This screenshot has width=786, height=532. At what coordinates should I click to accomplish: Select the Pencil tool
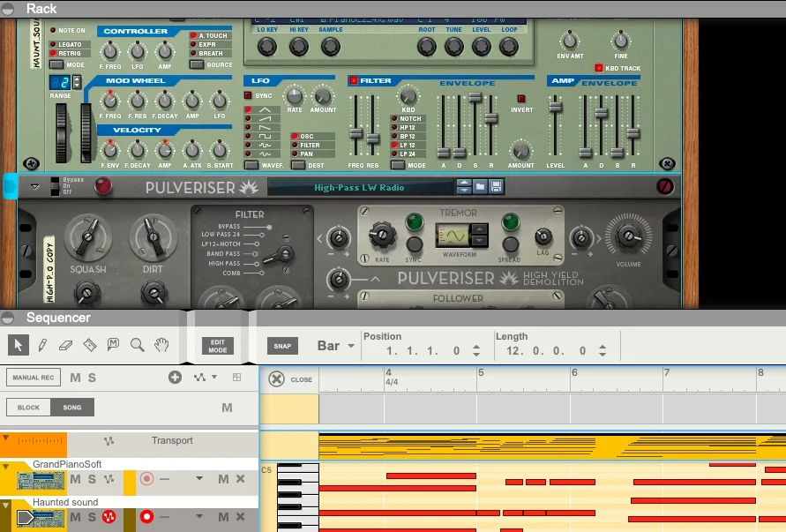(42, 345)
